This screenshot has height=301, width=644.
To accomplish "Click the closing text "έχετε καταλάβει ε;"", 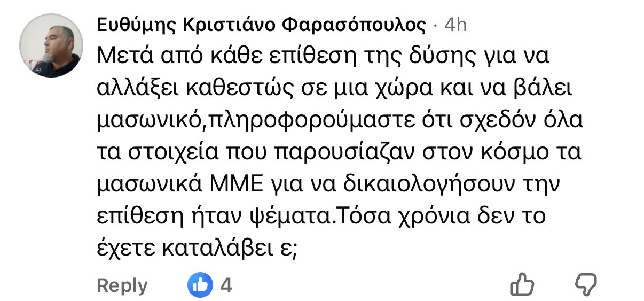I will [197, 249].
